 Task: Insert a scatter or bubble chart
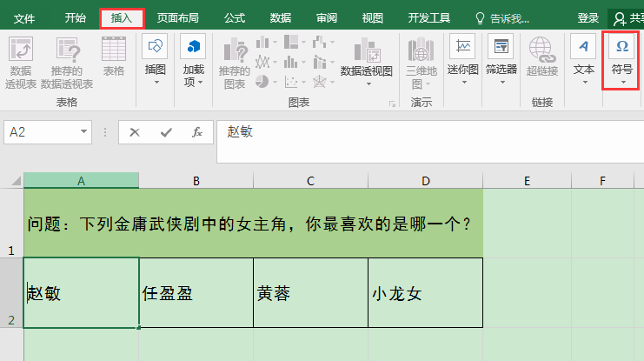295,82
